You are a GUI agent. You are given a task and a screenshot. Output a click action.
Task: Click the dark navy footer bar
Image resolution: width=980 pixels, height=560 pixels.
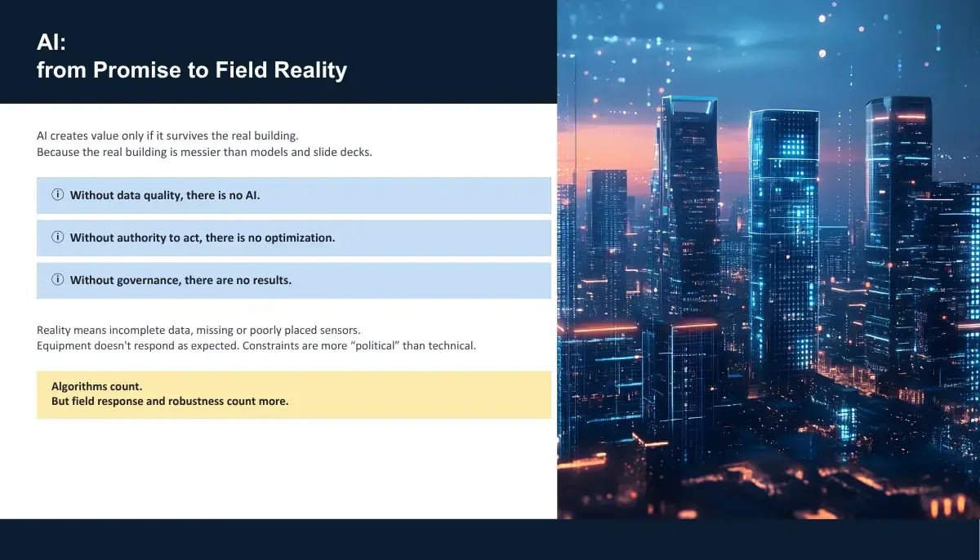(490, 540)
